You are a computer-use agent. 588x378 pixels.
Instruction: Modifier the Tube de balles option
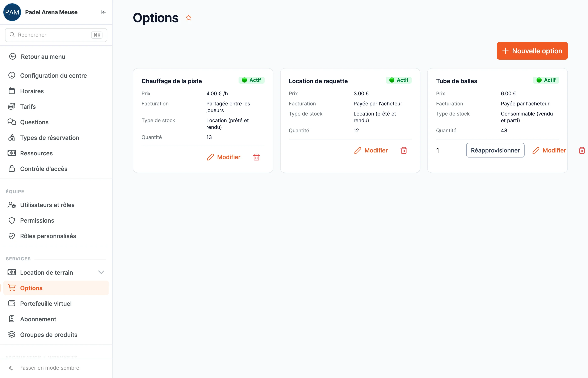[549, 150]
